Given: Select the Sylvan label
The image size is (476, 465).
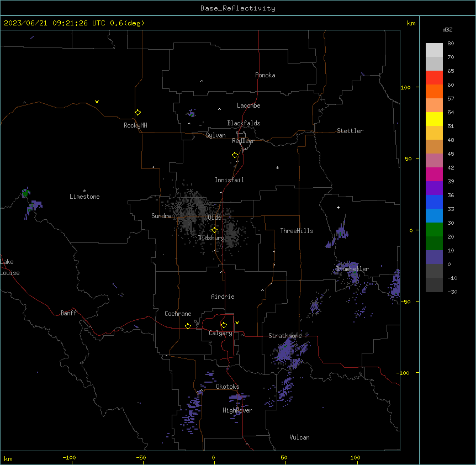Looking at the screenshot, I should (x=215, y=135).
